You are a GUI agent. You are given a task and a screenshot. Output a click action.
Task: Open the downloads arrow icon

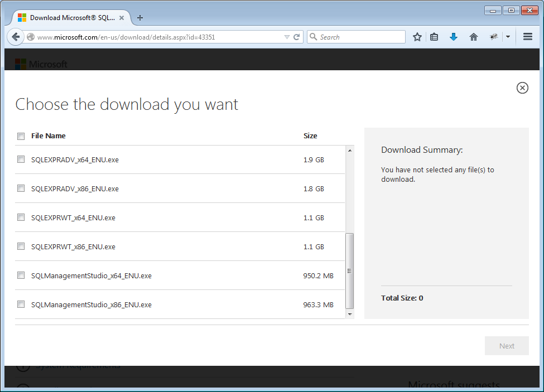coord(454,37)
